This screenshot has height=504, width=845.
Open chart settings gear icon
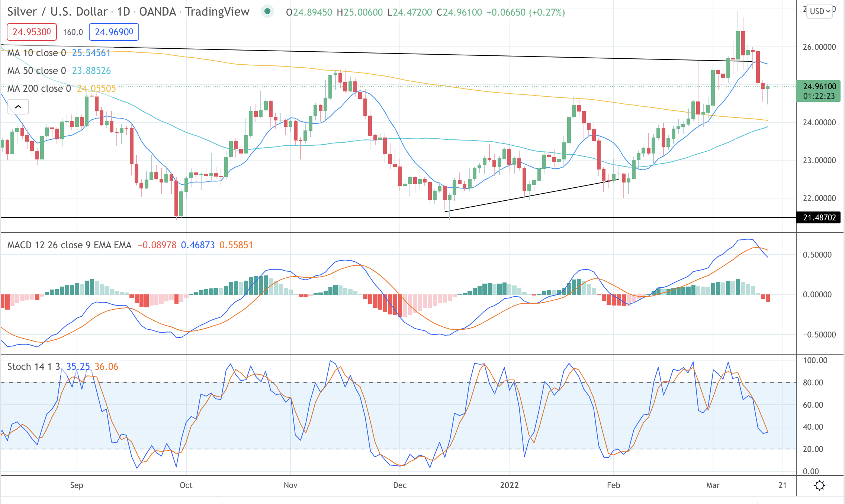(x=820, y=485)
